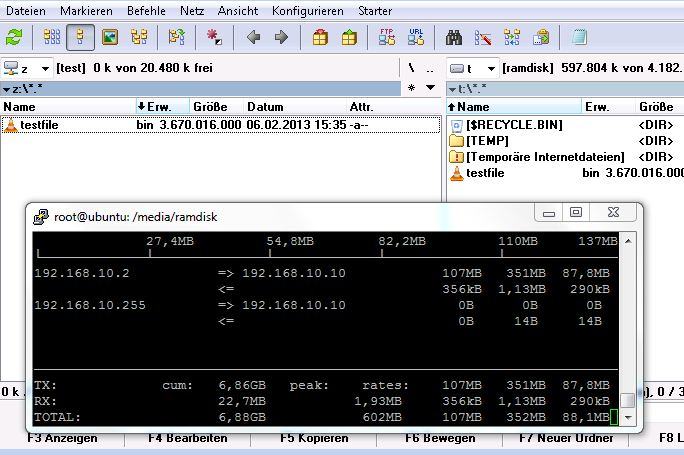
Task: Open the left panel directory history arrow
Action: (430, 88)
